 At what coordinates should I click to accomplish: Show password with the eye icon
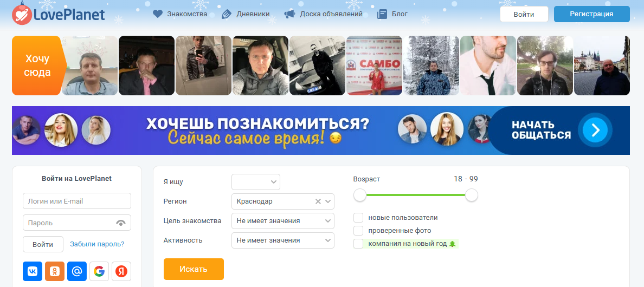(x=121, y=223)
